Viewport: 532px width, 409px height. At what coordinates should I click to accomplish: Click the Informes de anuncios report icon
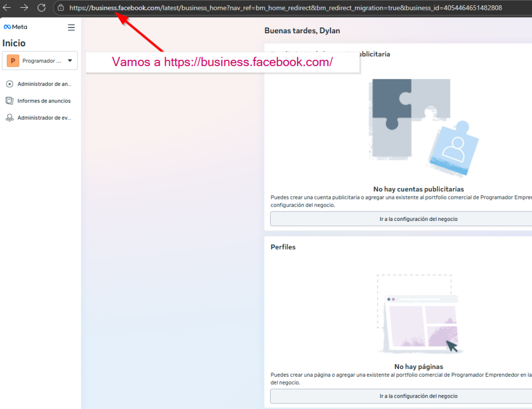pos(9,101)
